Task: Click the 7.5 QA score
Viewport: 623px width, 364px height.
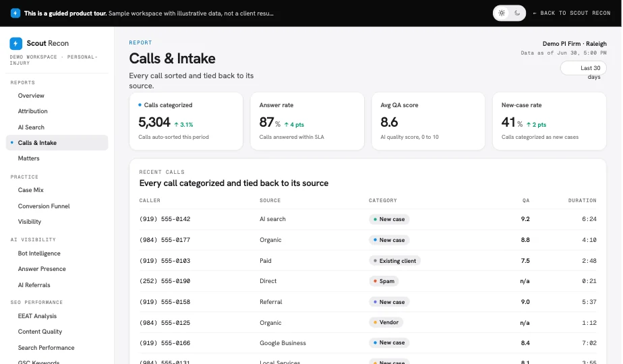Action: (x=525, y=261)
